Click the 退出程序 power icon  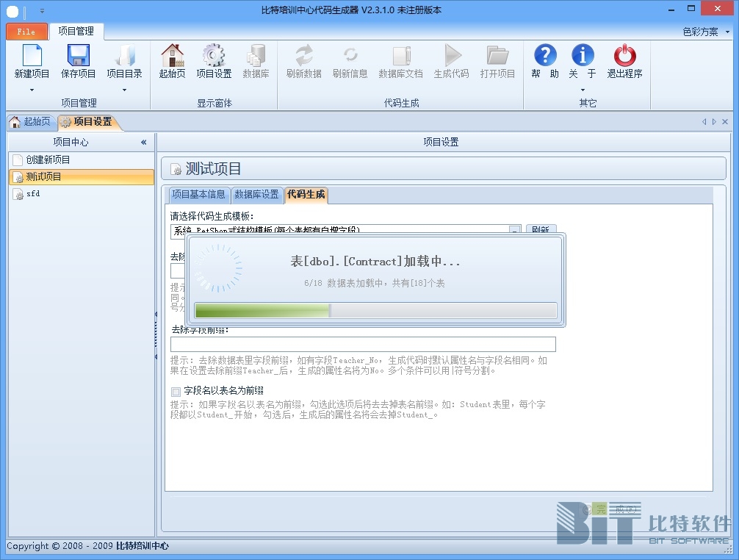[624, 56]
